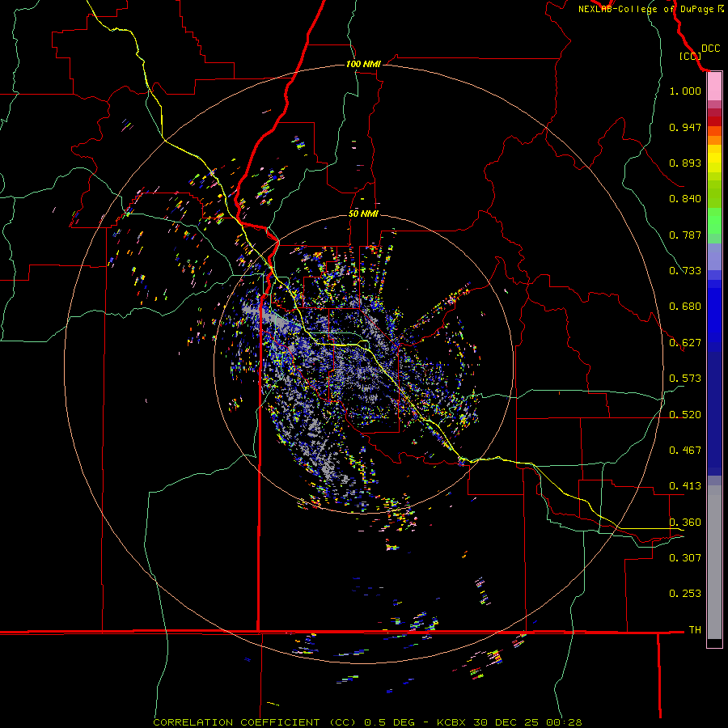
Task: Click the 0.627 color scale value
Action: pos(685,343)
